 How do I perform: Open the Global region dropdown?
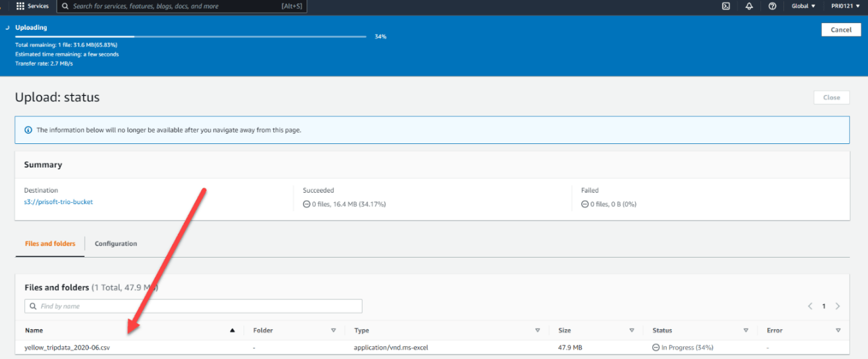804,6
